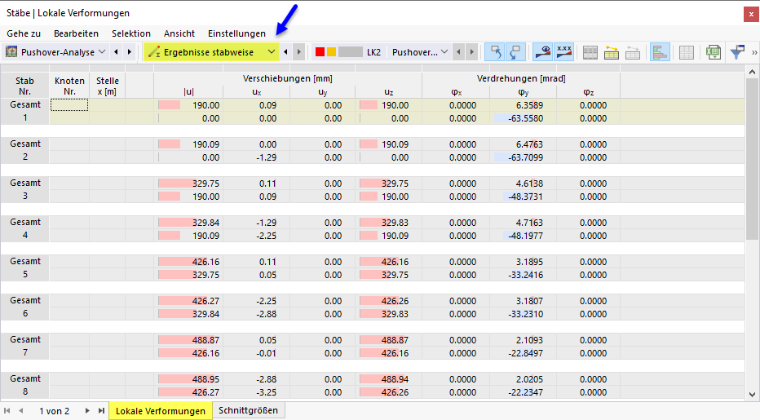Go to previous table page
760x420 pixels.
[21, 411]
